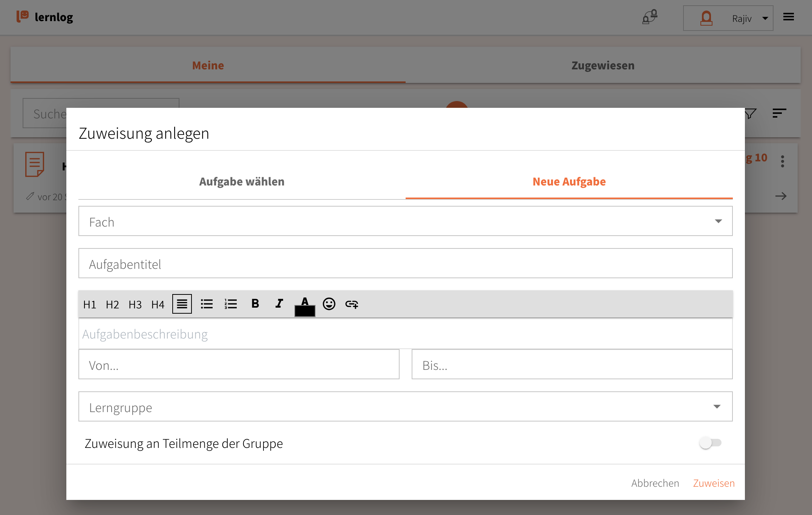Click the numbered list icon

(x=231, y=304)
